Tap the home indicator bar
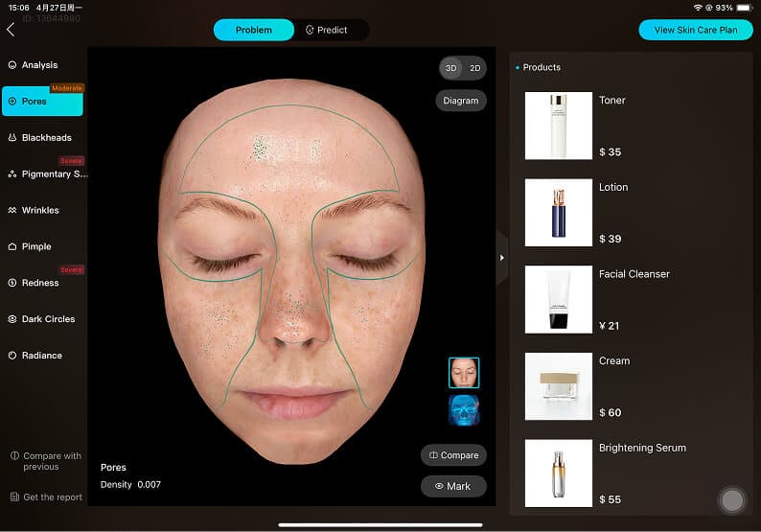The width and height of the screenshot is (761, 532). 380,524
